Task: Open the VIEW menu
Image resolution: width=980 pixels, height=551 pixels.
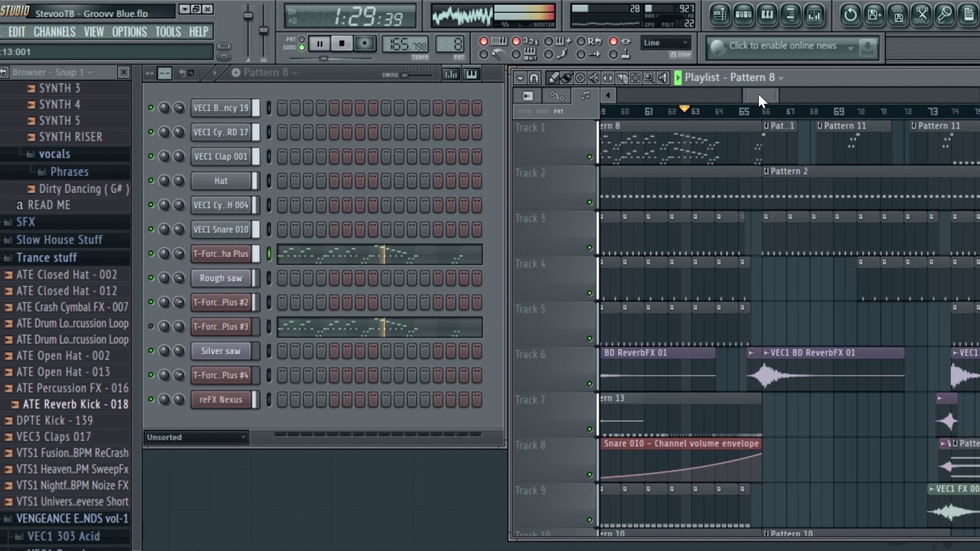Action: [x=93, y=32]
